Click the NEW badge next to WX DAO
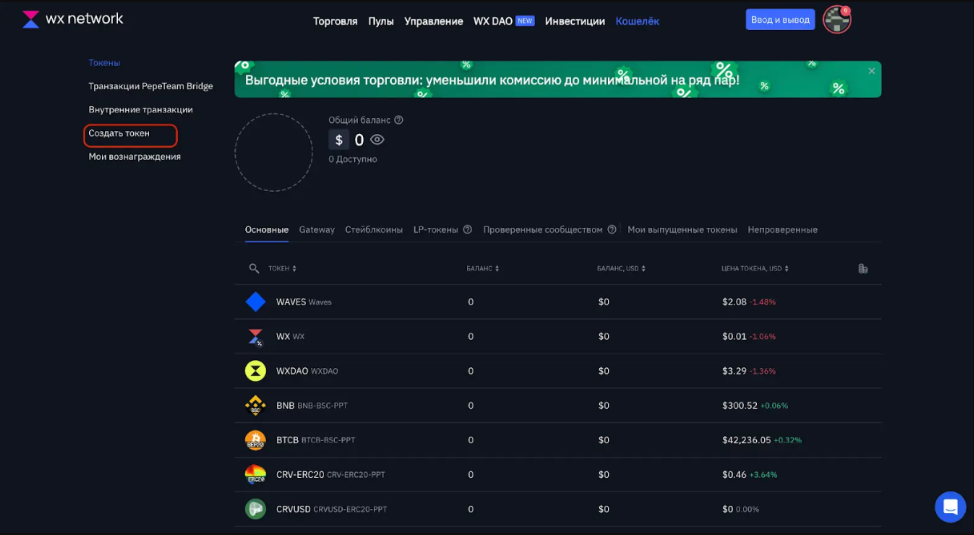The height and width of the screenshot is (535, 974). click(525, 21)
